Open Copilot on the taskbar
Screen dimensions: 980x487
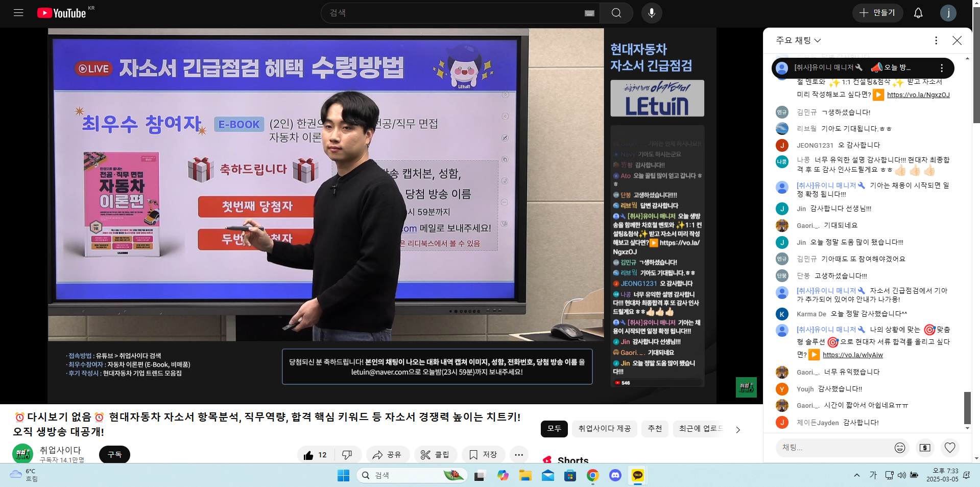pos(503,475)
